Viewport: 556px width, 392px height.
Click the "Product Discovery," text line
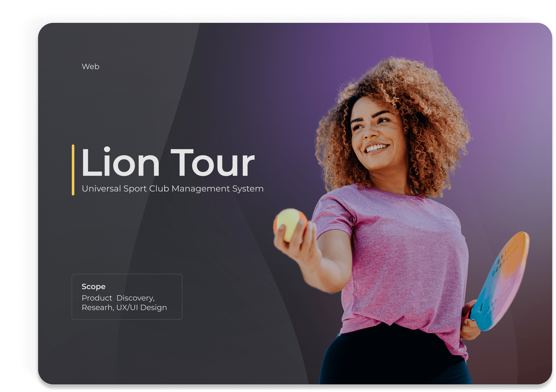coord(118,298)
